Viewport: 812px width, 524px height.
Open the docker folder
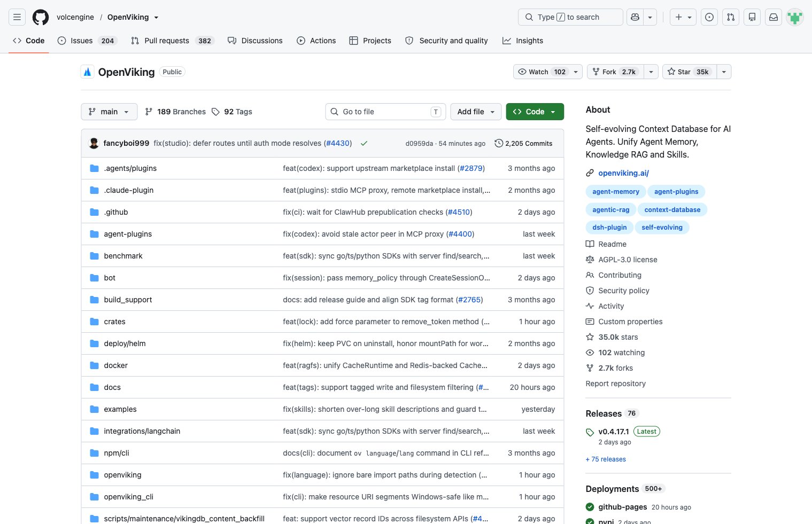click(x=115, y=365)
